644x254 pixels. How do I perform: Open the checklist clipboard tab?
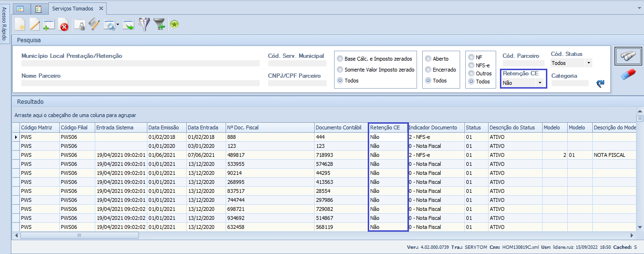(38, 9)
